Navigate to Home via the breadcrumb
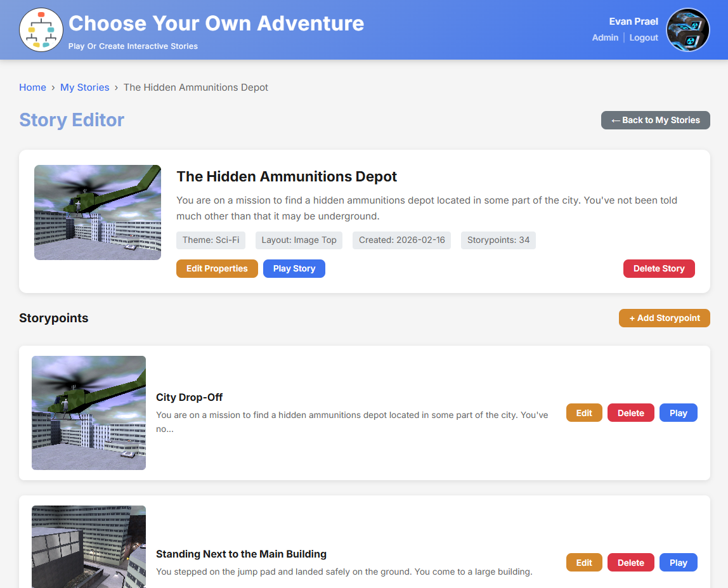The image size is (728, 588). pos(32,87)
